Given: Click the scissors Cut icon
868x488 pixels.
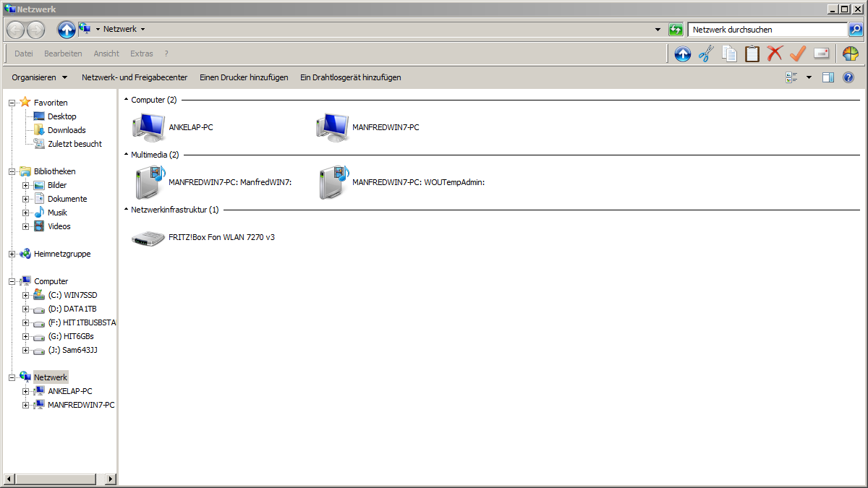Looking at the screenshot, I should tap(706, 53).
